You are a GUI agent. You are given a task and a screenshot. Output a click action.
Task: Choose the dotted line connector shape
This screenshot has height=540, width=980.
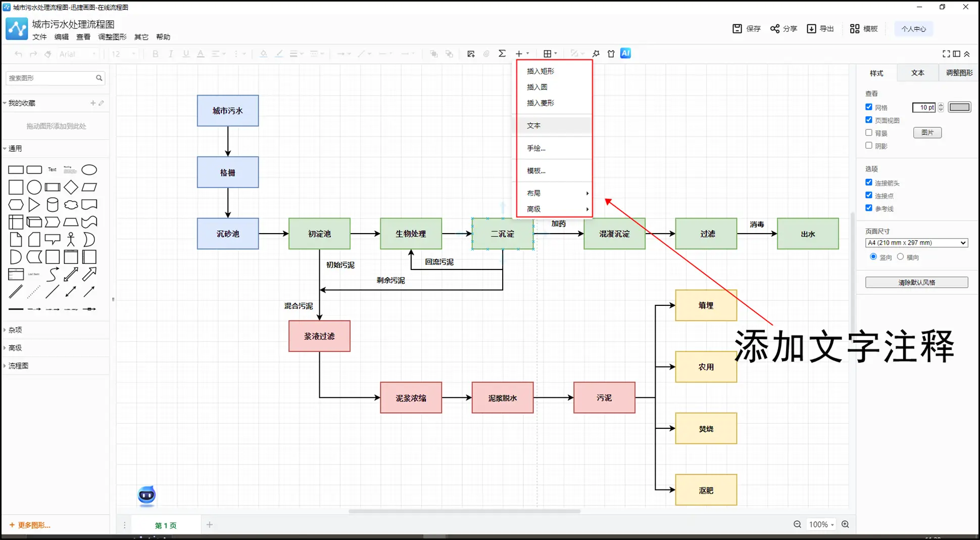(x=34, y=291)
